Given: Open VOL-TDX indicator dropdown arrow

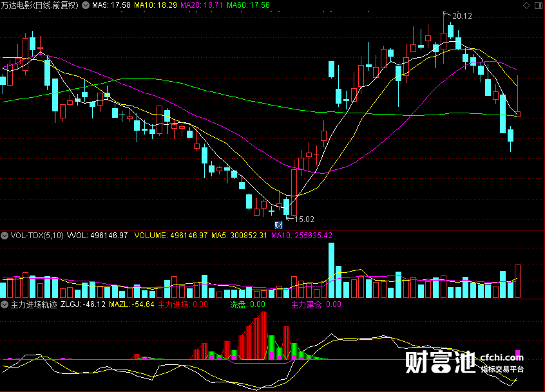Looking at the screenshot, I should [5, 236].
